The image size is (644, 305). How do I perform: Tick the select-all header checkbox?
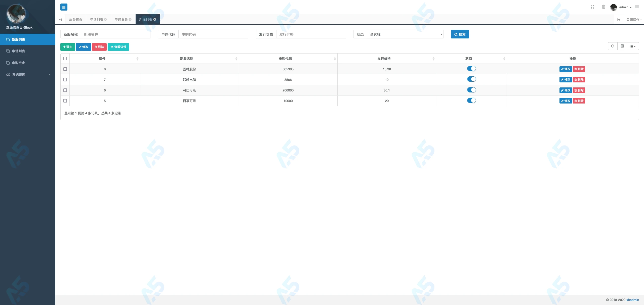point(65,59)
